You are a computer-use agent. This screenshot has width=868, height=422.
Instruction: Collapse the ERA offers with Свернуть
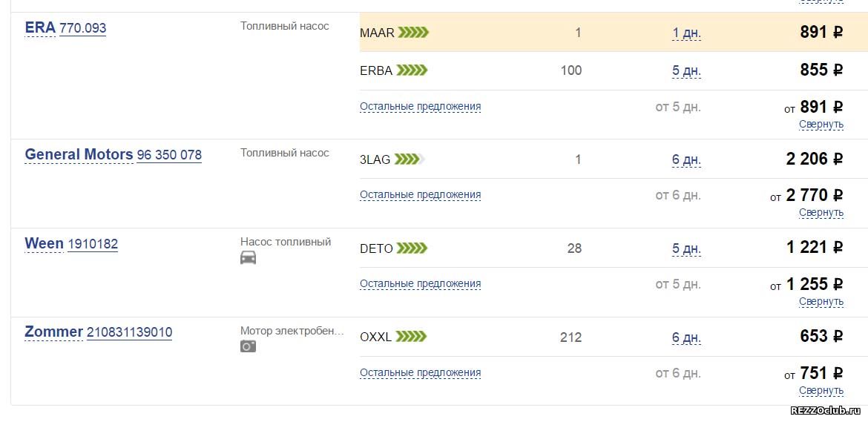(821, 124)
